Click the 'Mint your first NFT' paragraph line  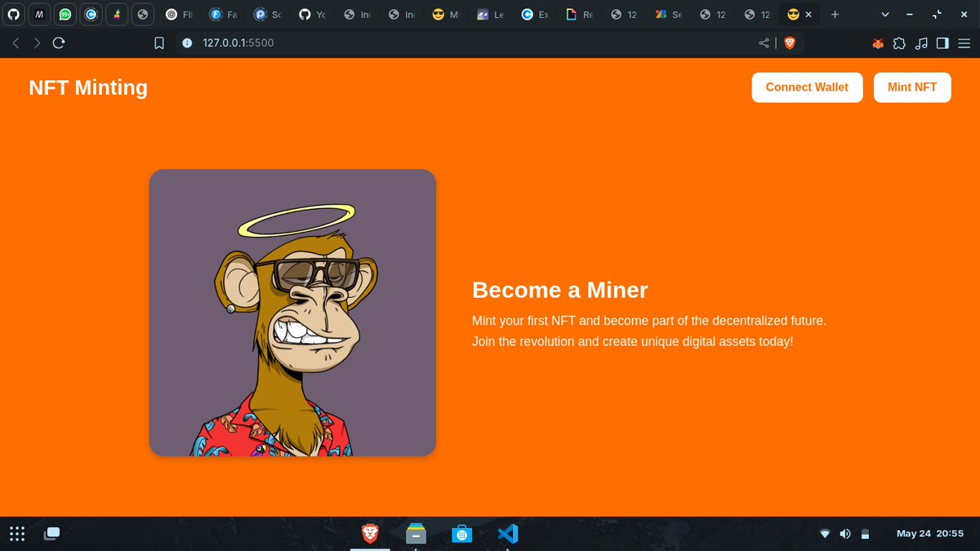tap(649, 321)
